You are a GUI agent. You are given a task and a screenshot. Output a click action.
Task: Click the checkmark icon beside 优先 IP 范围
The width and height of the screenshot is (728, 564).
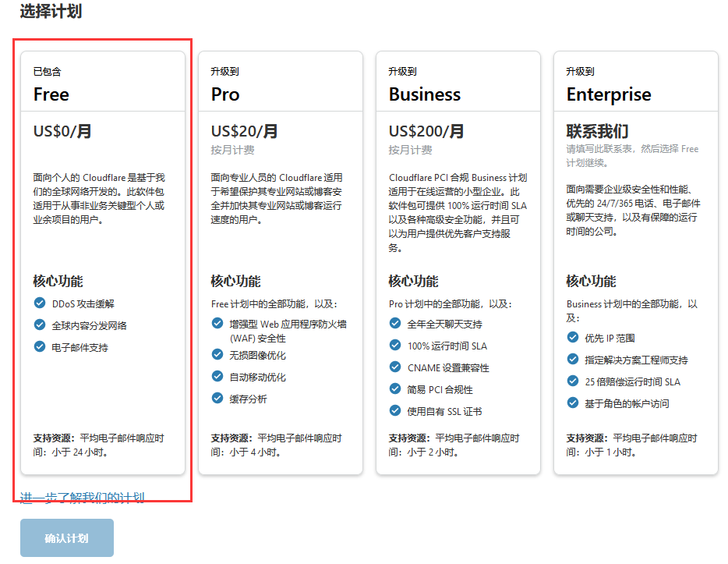coord(573,337)
